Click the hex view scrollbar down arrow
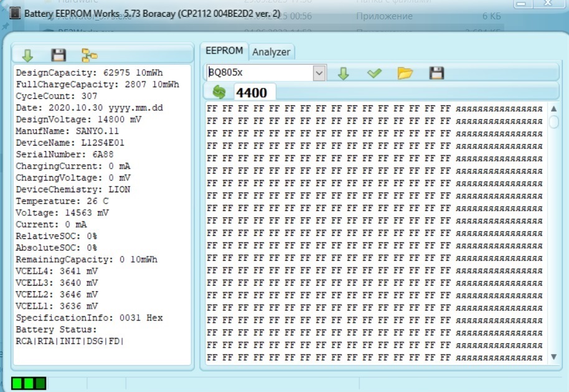The width and height of the screenshot is (569, 392). click(x=554, y=357)
